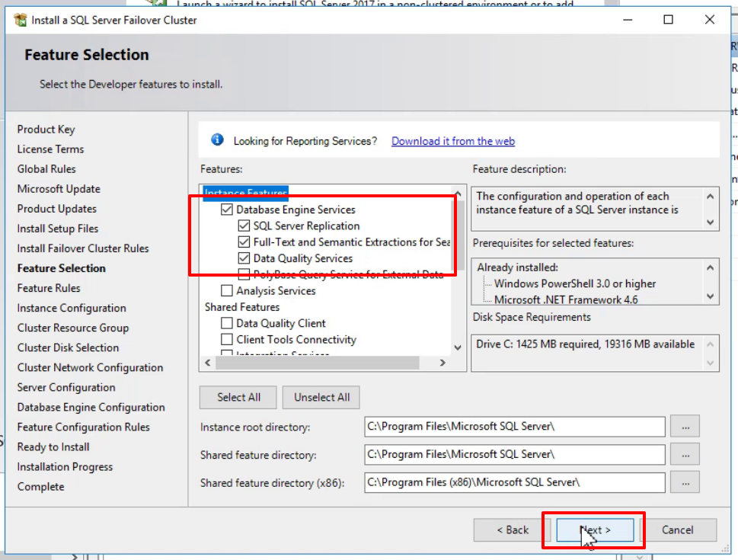Click the Complete step
This screenshot has height=560, width=738.
click(x=41, y=487)
